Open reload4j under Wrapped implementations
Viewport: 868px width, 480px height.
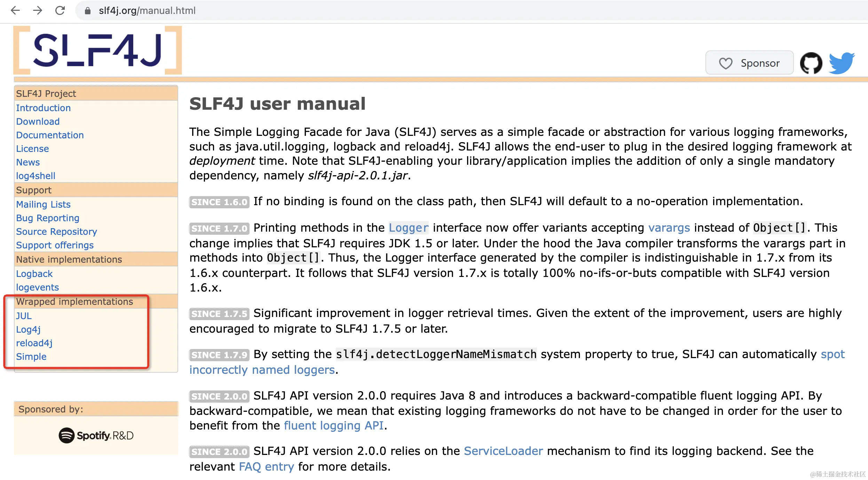click(x=34, y=343)
